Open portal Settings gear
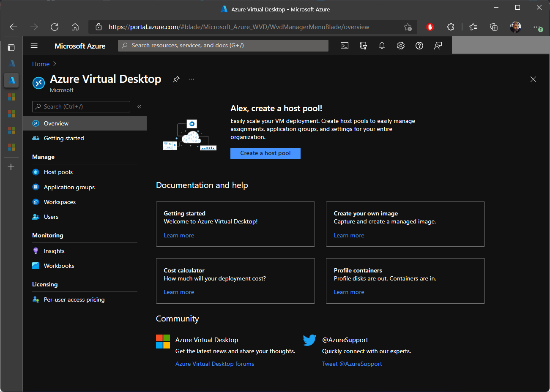The width and height of the screenshot is (550, 392). (x=401, y=46)
